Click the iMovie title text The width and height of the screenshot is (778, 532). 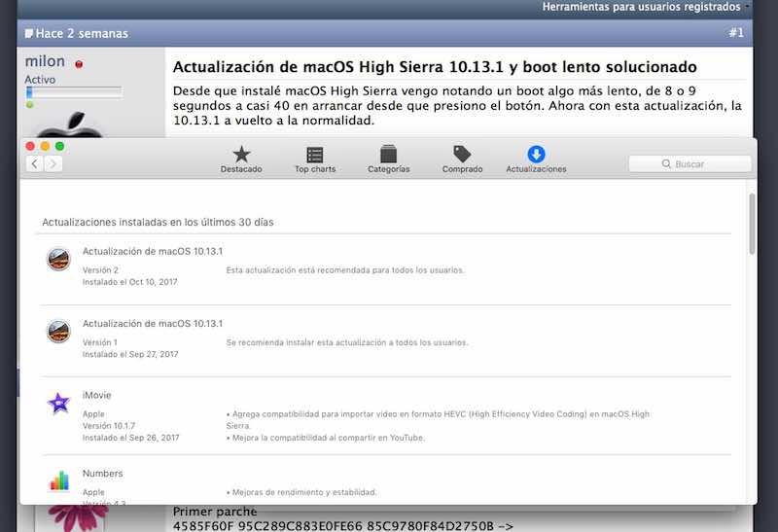click(96, 395)
